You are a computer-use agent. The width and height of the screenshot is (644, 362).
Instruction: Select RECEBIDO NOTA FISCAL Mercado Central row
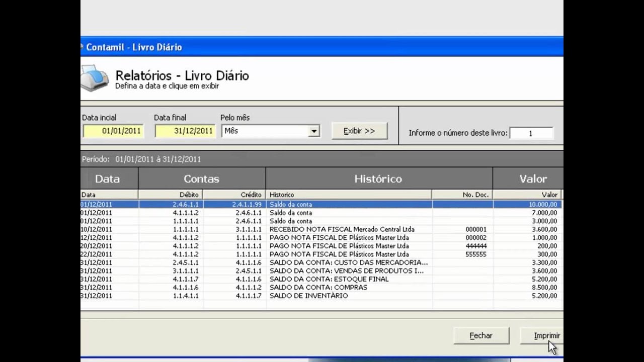(321, 229)
